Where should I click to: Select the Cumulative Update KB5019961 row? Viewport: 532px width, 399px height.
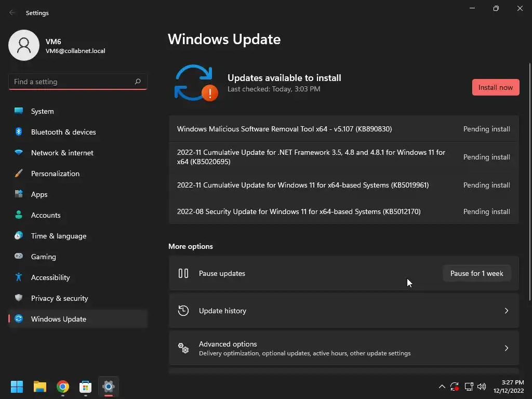click(344, 185)
